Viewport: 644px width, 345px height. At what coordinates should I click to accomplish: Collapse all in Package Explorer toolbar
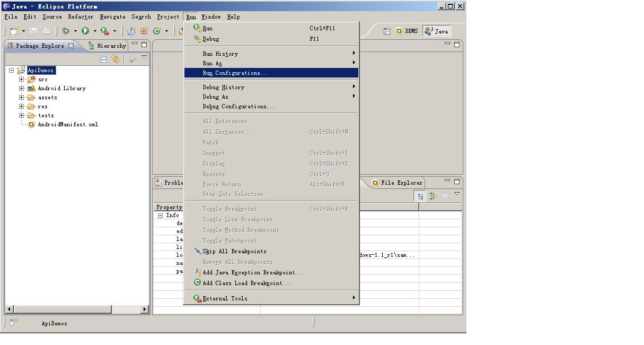point(103,59)
